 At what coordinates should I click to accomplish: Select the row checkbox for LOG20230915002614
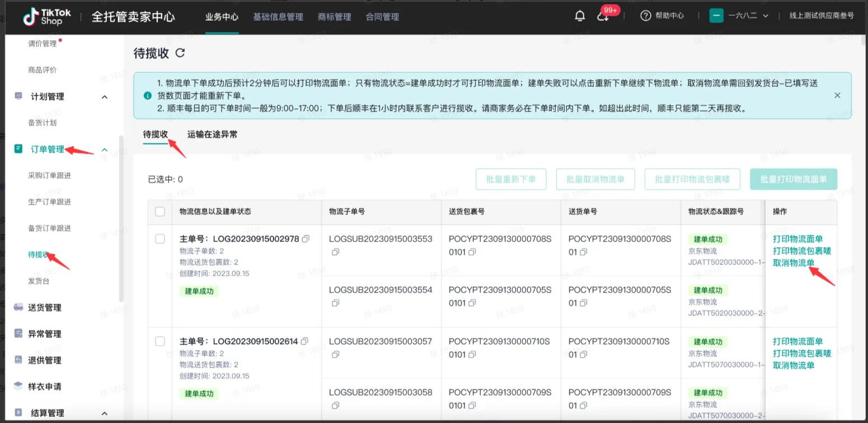pyautogui.click(x=160, y=341)
